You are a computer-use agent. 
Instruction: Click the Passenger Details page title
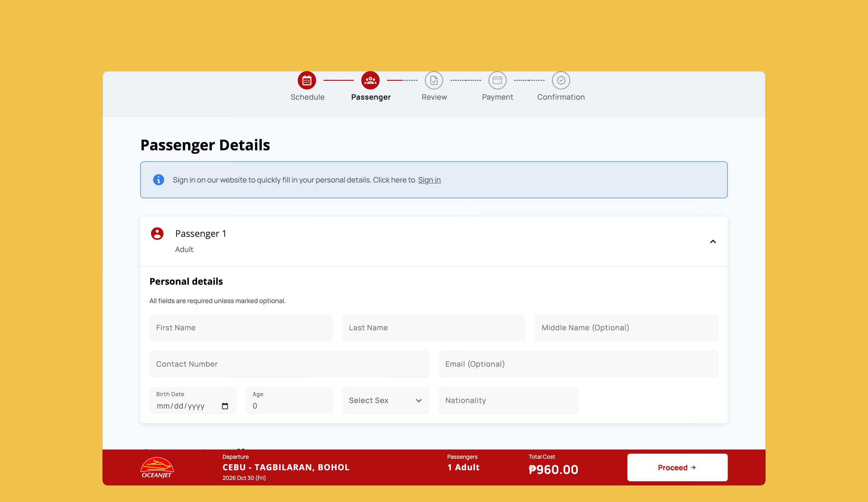205,145
